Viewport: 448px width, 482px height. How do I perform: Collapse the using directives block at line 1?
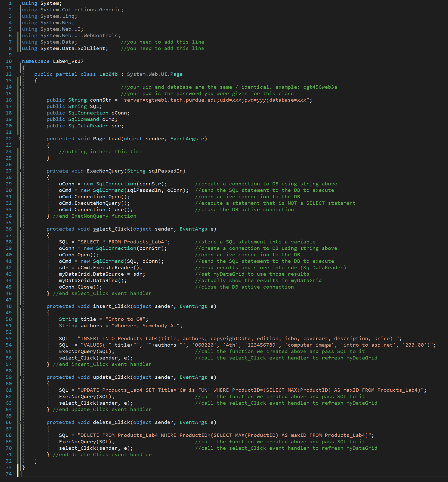(x=20, y=3)
